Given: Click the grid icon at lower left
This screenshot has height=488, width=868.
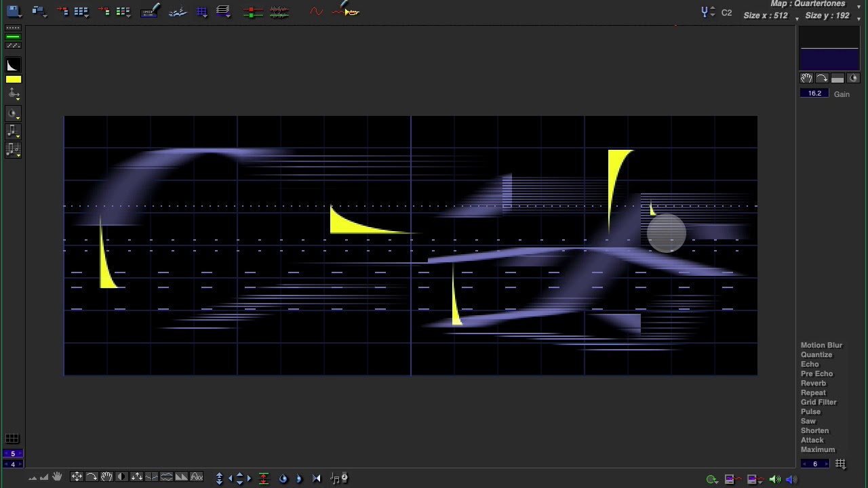Looking at the screenshot, I should point(12,439).
